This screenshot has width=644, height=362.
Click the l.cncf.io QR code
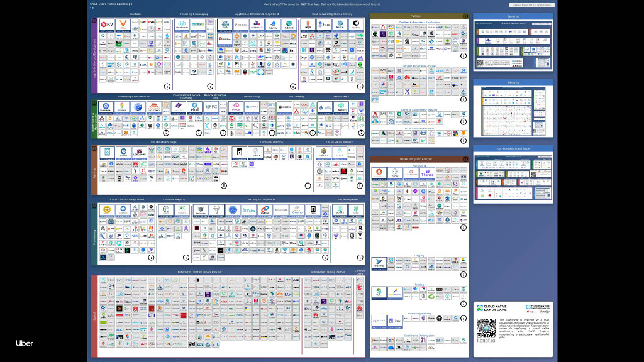click(x=486, y=327)
